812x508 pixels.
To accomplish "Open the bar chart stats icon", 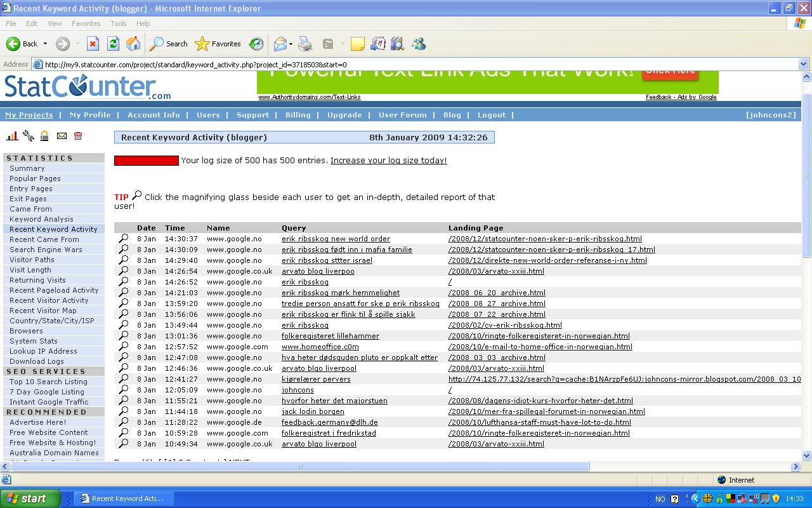I will click(12, 136).
